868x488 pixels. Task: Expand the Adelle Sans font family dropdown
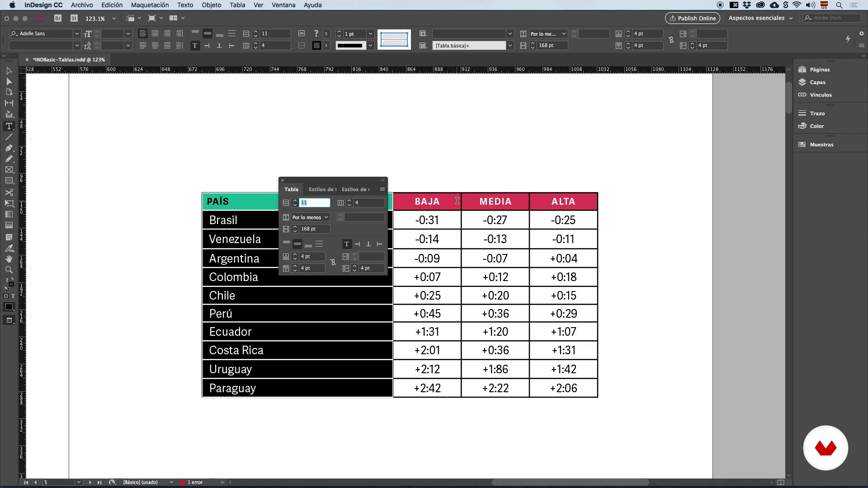[77, 33]
